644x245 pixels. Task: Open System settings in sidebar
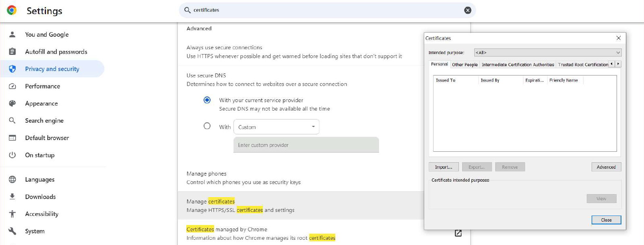[35, 231]
